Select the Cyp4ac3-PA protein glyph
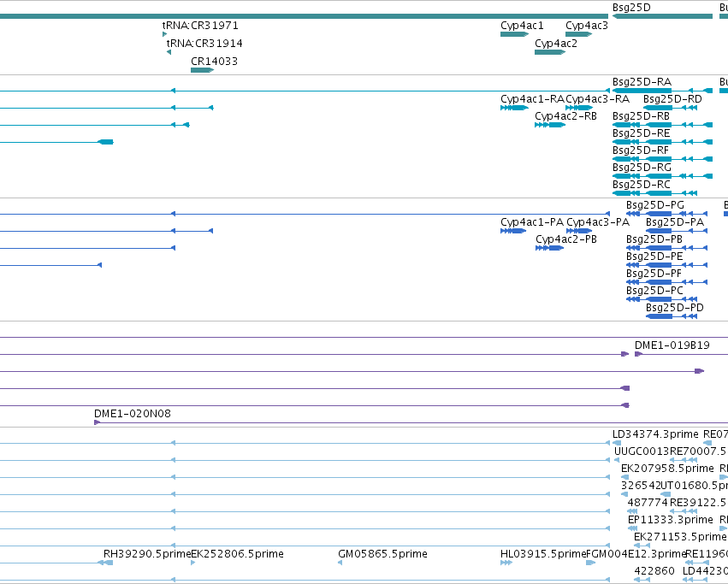728x584 pixels. pos(579,231)
